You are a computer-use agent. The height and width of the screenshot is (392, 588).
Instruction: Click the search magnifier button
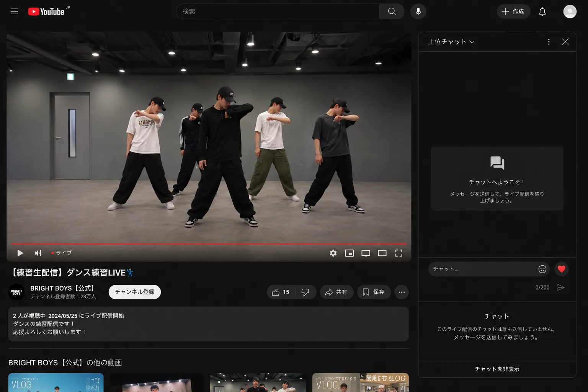(392, 11)
